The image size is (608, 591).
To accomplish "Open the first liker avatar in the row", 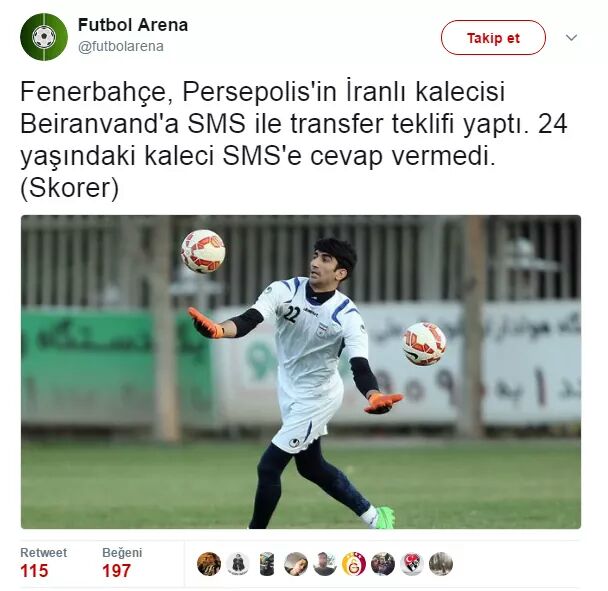I will 209,563.
